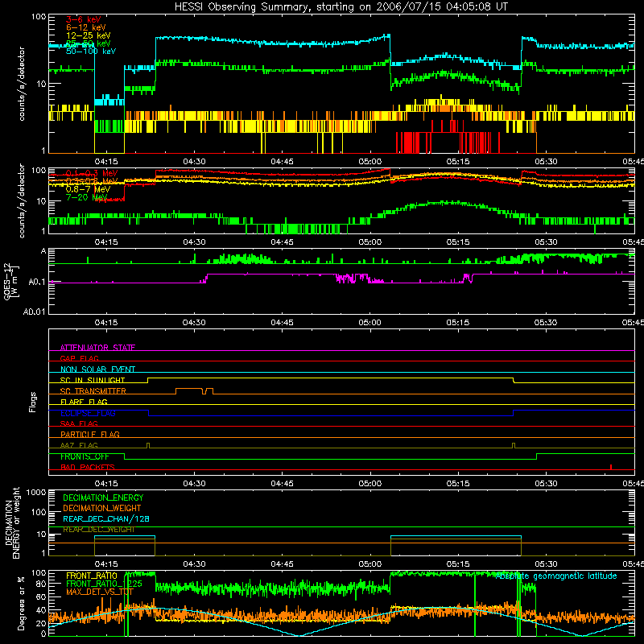Select the NON_SOLAR_EVENT flag label

click(x=97, y=369)
